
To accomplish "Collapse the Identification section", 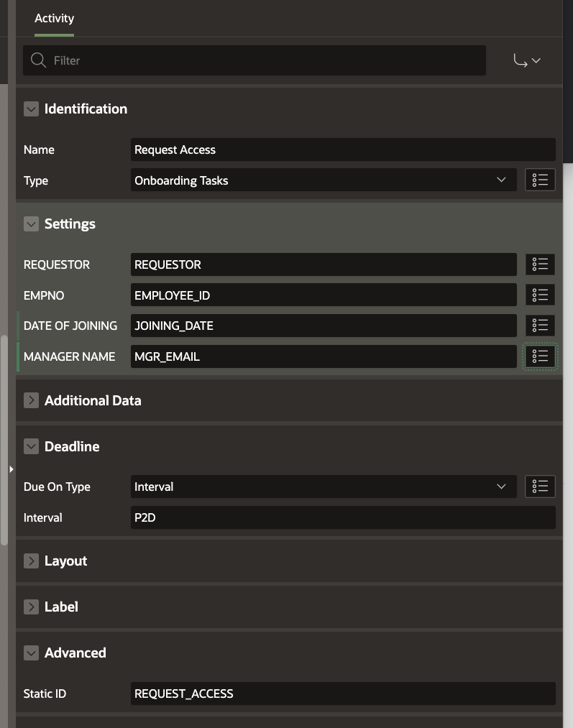I will [x=31, y=109].
